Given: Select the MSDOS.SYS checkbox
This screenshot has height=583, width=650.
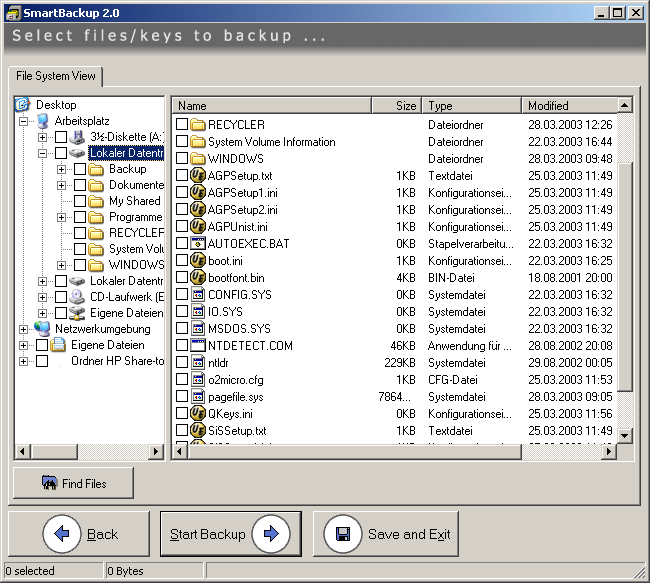Looking at the screenshot, I should pos(182,328).
